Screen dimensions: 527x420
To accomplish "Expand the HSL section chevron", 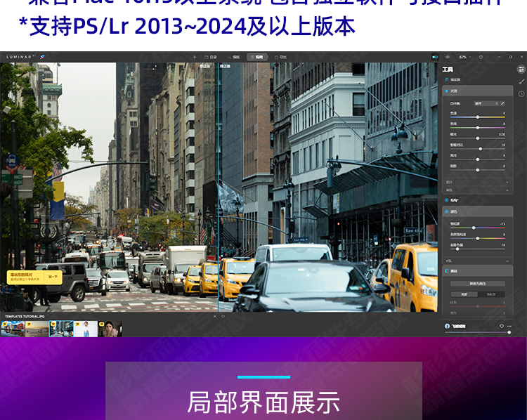I will click(x=507, y=261).
